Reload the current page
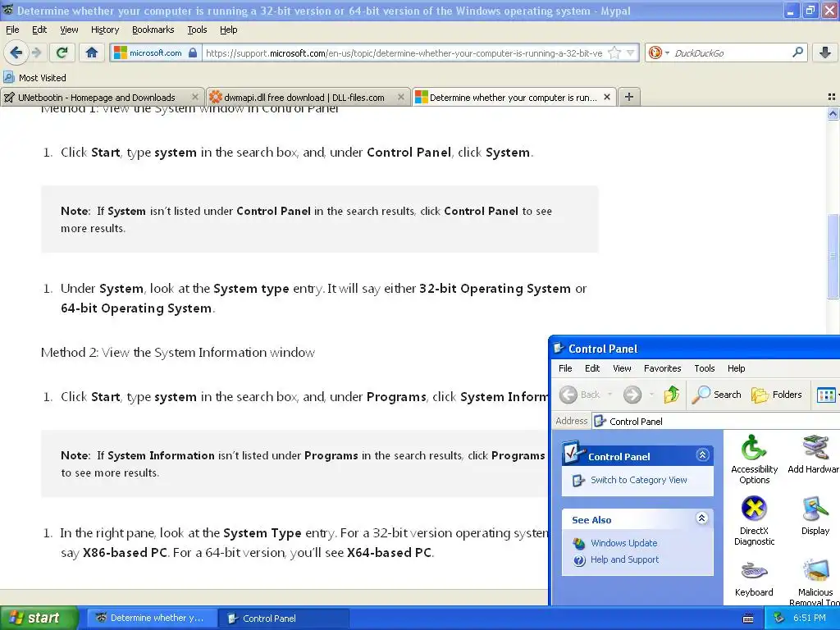The image size is (840, 630). pos(62,52)
